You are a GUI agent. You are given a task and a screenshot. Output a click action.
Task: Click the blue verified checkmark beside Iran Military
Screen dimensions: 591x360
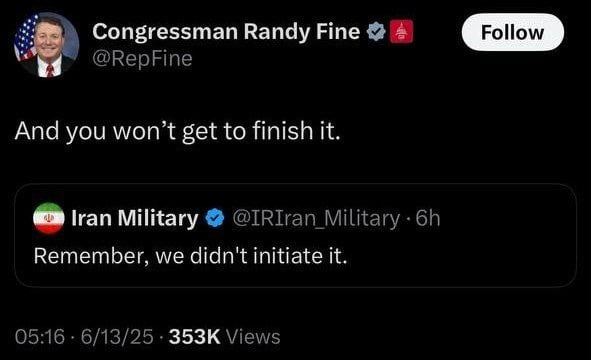(215, 218)
